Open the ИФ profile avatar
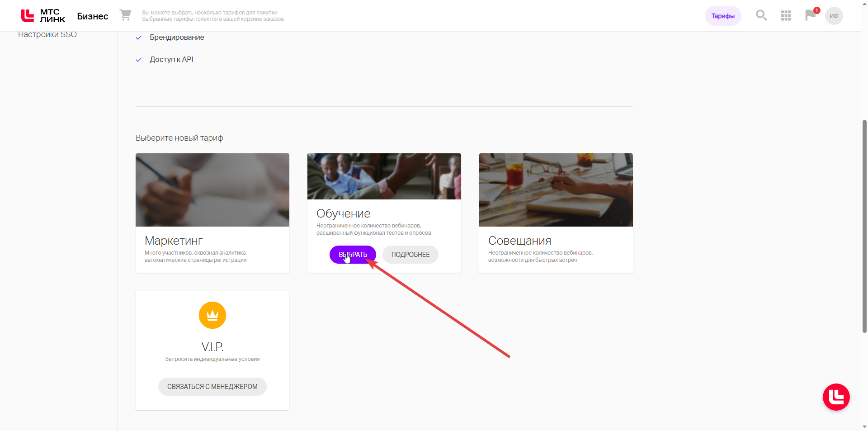Screen dimensions: 868x431 pos(834,16)
